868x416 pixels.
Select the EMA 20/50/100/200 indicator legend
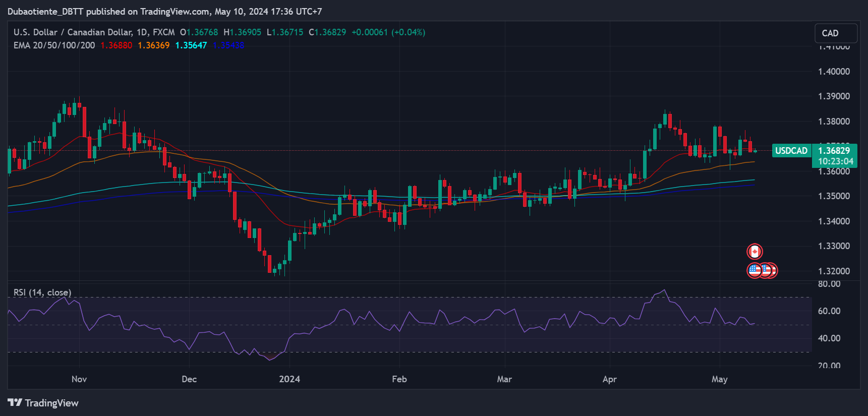54,45
